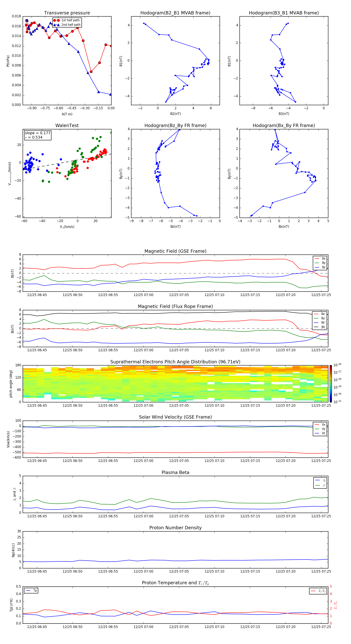Image resolution: width=351 pixels, height=644 pixels.
Task: Click the 'Magnetic Field (Flux Rope Frame)' title
Action: click(x=175, y=307)
